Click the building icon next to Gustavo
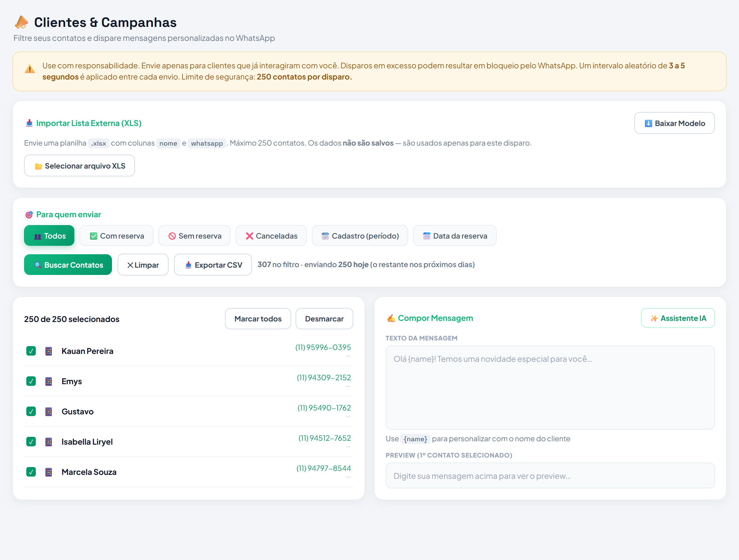 click(49, 412)
